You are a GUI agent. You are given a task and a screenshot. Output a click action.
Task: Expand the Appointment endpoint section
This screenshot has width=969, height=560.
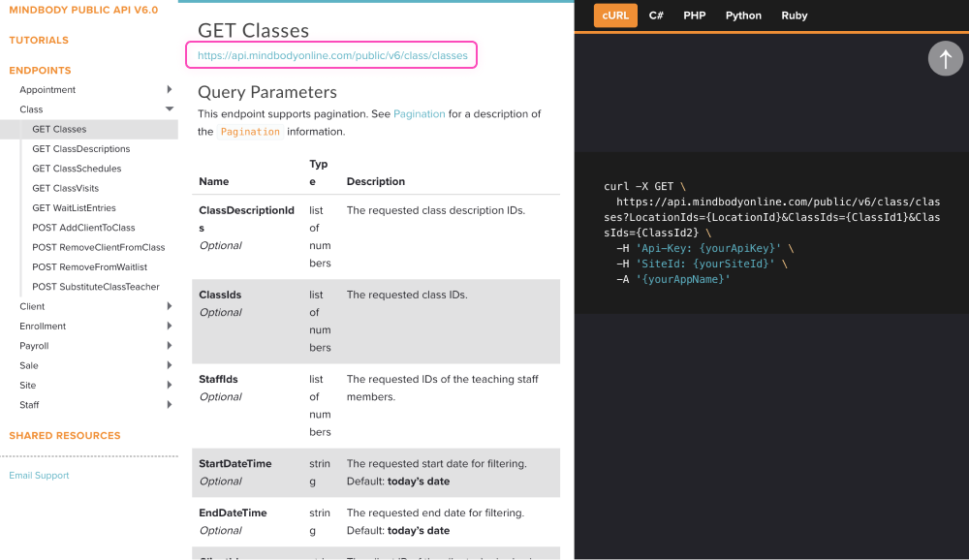(x=170, y=89)
